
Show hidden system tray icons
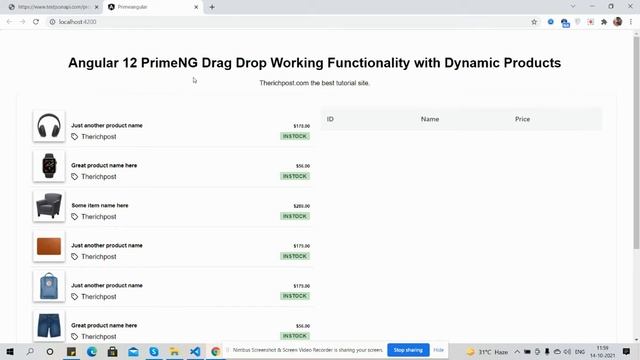517,352
